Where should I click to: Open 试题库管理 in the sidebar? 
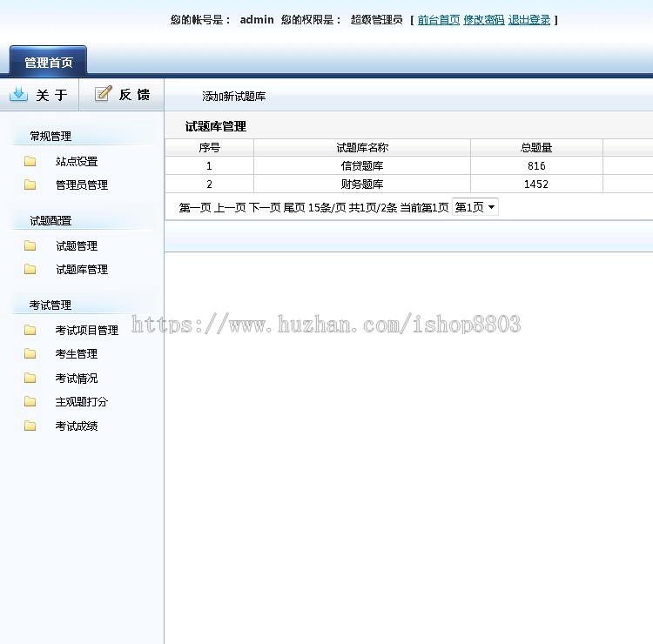[x=82, y=270]
